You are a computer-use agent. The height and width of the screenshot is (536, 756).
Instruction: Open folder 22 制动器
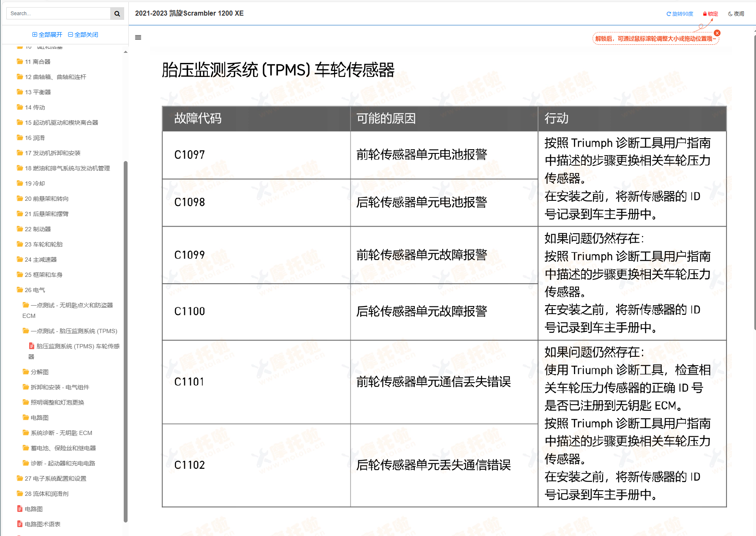click(x=34, y=229)
